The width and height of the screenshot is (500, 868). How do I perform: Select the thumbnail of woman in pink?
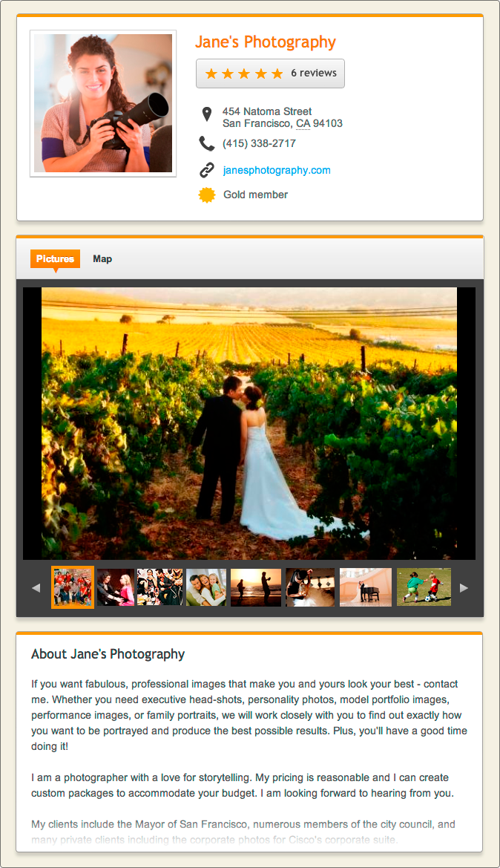(x=116, y=587)
